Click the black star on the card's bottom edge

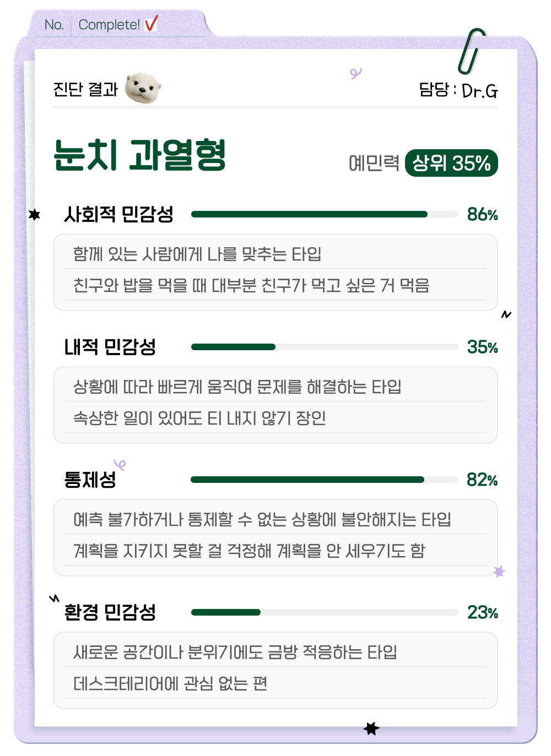point(371,728)
